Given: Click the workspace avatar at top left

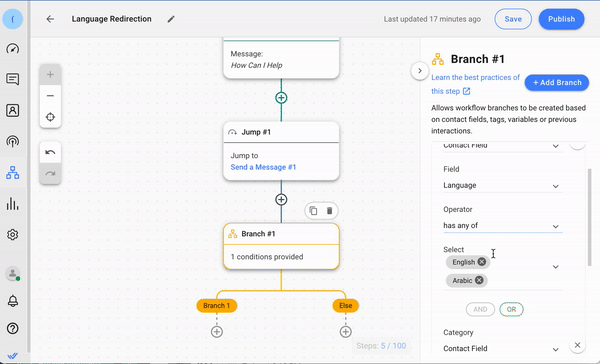Looking at the screenshot, I should point(13,19).
